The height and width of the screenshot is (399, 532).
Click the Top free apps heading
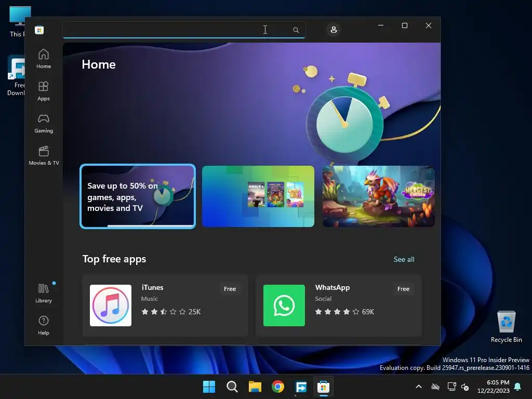(x=114, y=259)
